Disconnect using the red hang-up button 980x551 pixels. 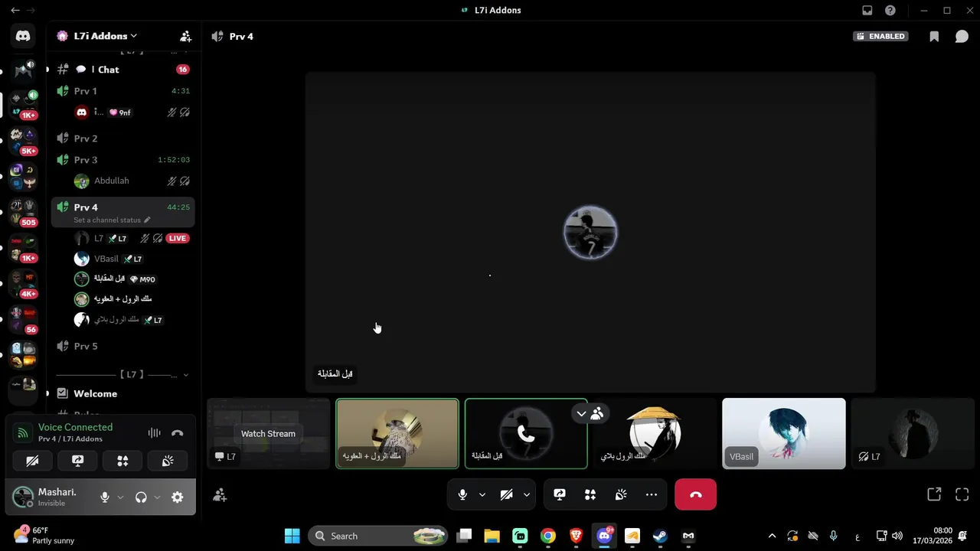point(695,494)
